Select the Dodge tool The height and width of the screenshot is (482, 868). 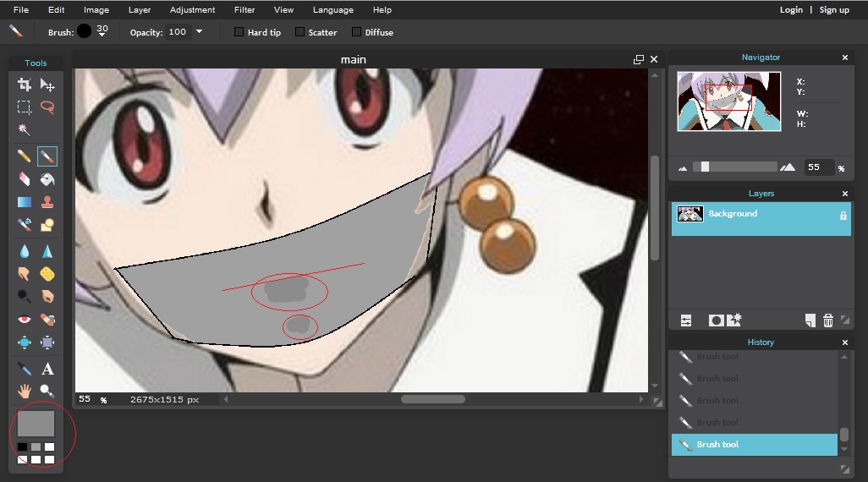(x=24, y=297)
